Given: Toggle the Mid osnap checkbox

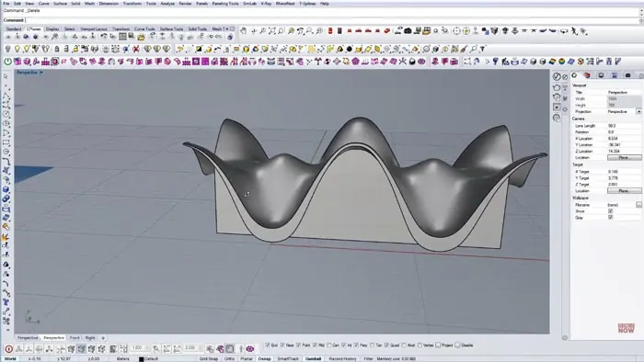Looking at the screenshot, I should click(315, 345).
